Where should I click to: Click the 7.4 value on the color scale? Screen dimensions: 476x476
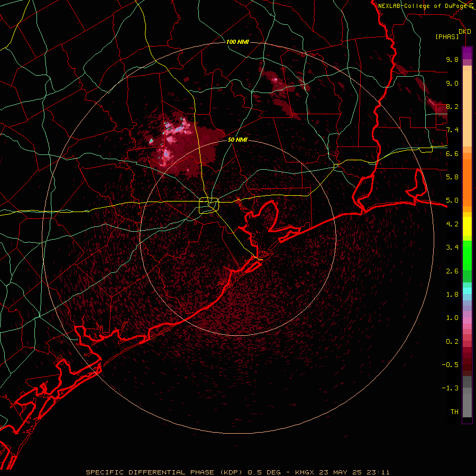pos(452,130)
